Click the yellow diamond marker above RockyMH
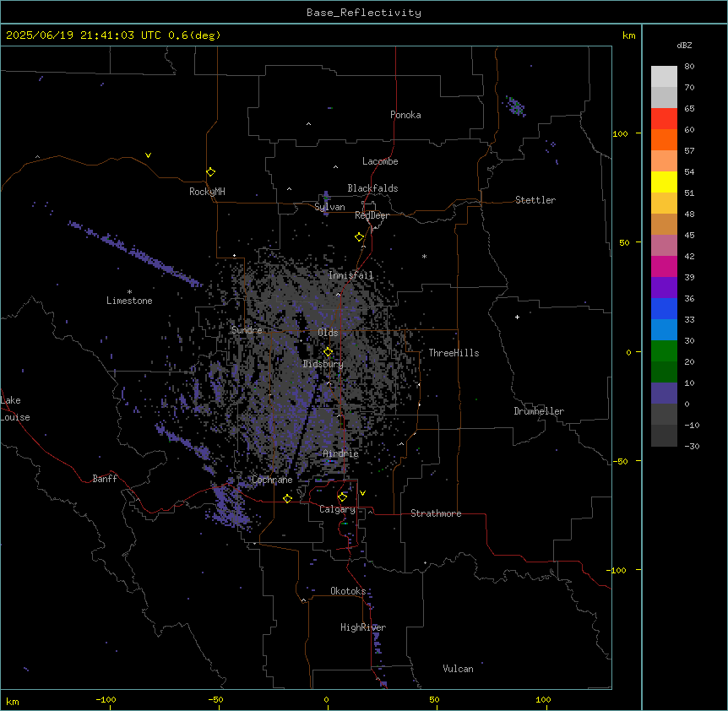728x711 pixels. [x=210, y=172]
